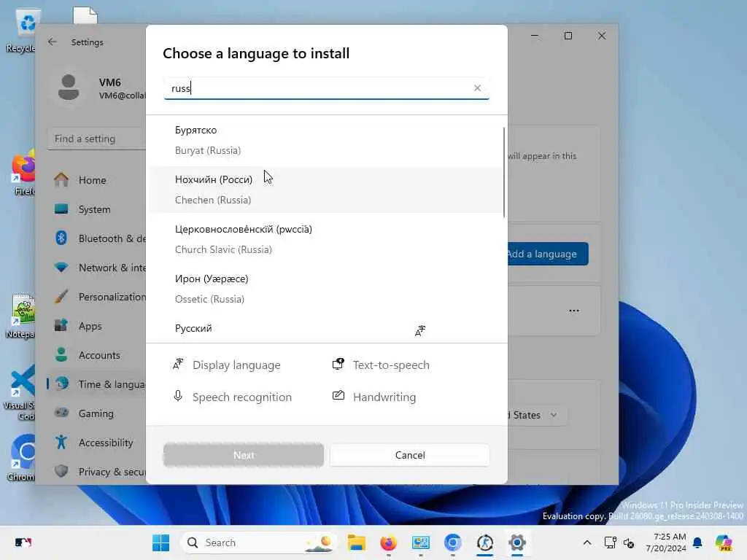The image size is (747, 560).
Task: Open Gaming in Settings sidebar
Action: [x=98, y=413]
